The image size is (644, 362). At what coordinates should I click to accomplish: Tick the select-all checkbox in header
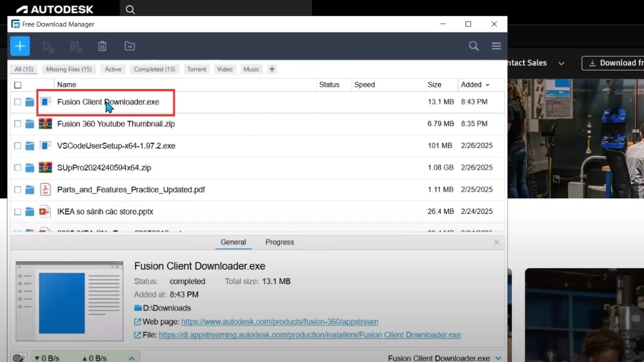(x=18, y=85)
